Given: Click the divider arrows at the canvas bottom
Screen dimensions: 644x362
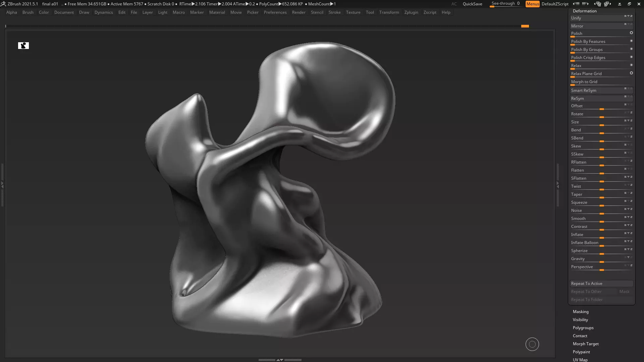Looking at the screenshot, I should (280, 360).
